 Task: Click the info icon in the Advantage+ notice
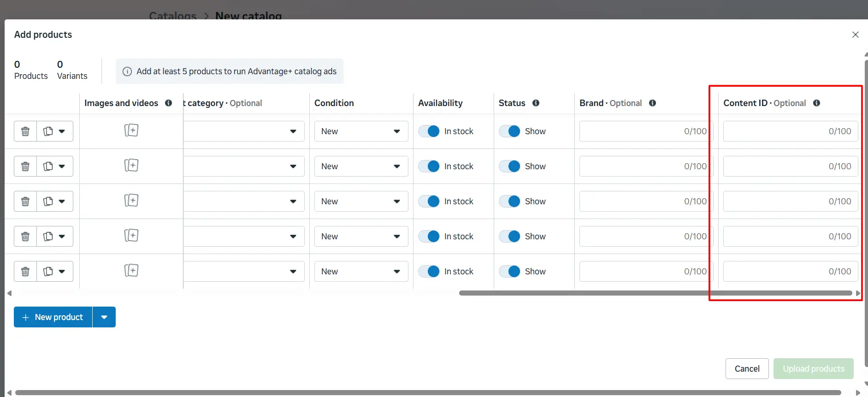(x=127, y=71)
